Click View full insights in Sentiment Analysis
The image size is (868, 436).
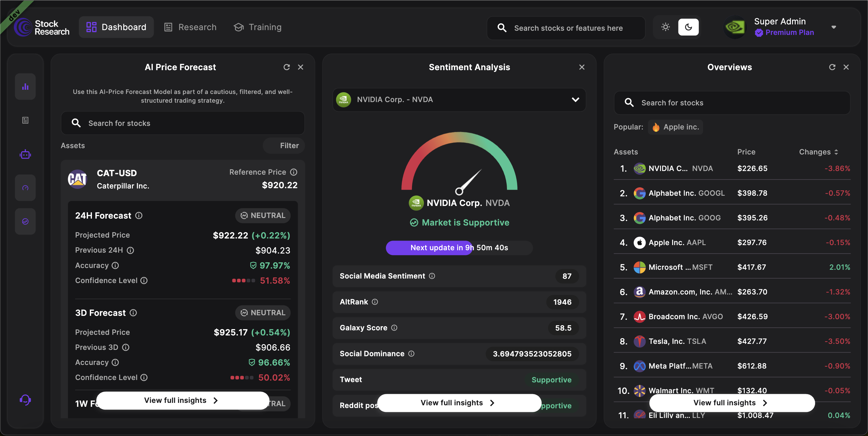pyautogui.click(x=459, y=403)
